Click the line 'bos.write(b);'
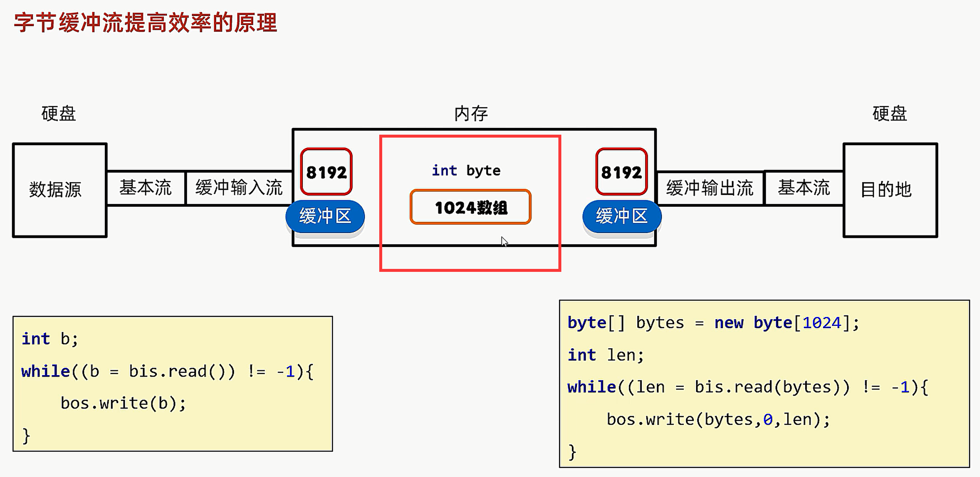Screen dimensions: 980x477 123,403
